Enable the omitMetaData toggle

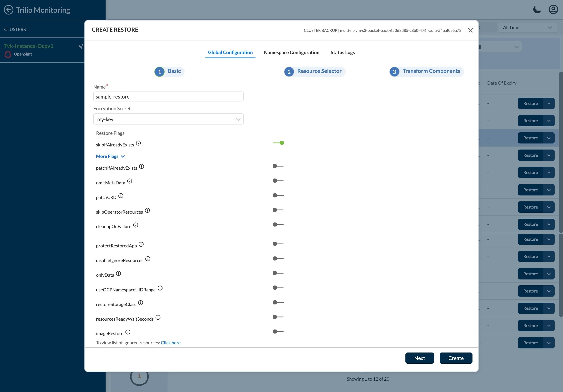(278, 181)
